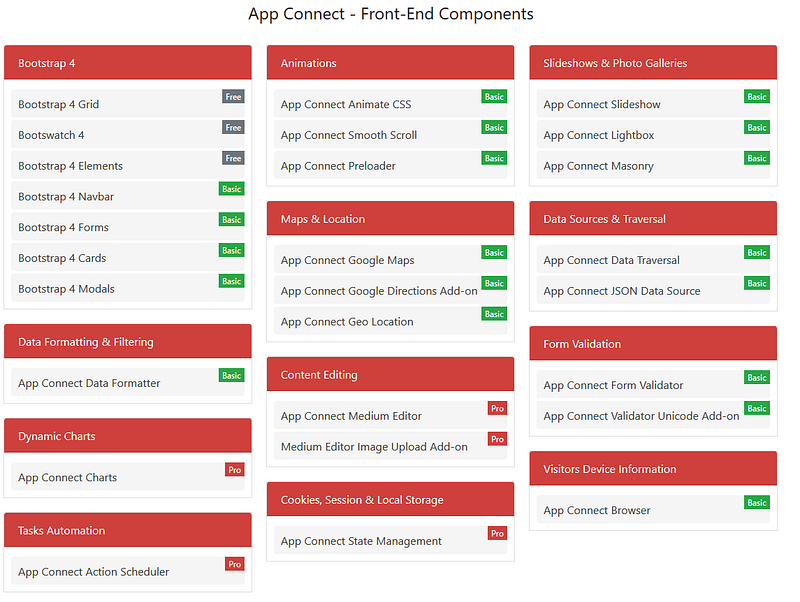Screen dimensions: 800x602
Task: Open App Connect State Management
Action: point(390,540)
